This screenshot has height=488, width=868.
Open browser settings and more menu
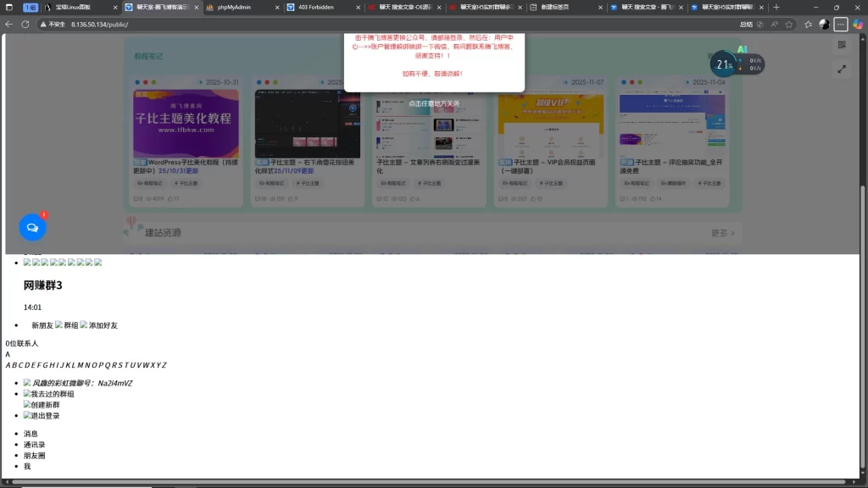(840, 25)
